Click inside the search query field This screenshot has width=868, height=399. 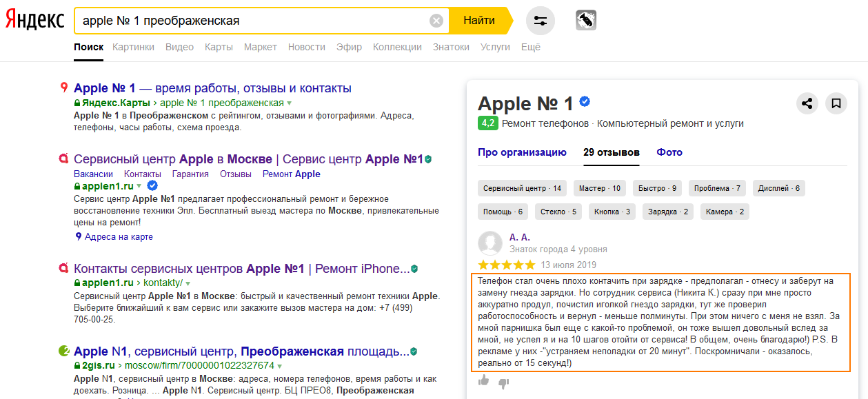252,21
